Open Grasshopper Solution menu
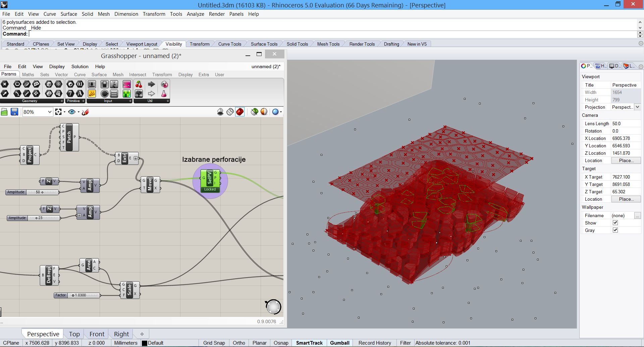Screen dimensions: 644x347 [x=80, y=66]
